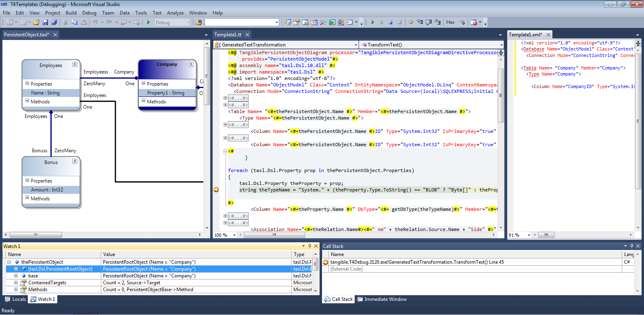Click vertical scrollbar thumb of Template1.tt editor
Screen dimensions: 644x315
tap(501, 95)
